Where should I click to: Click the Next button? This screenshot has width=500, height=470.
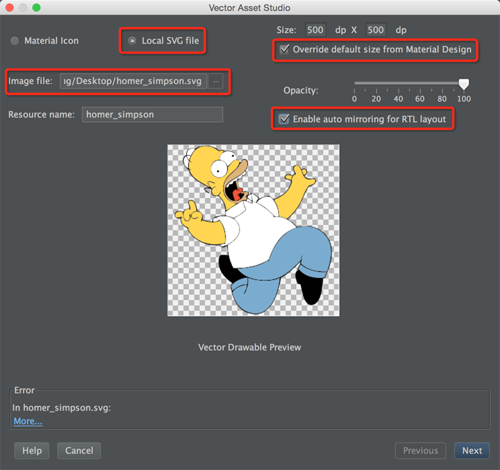(472, 451)
